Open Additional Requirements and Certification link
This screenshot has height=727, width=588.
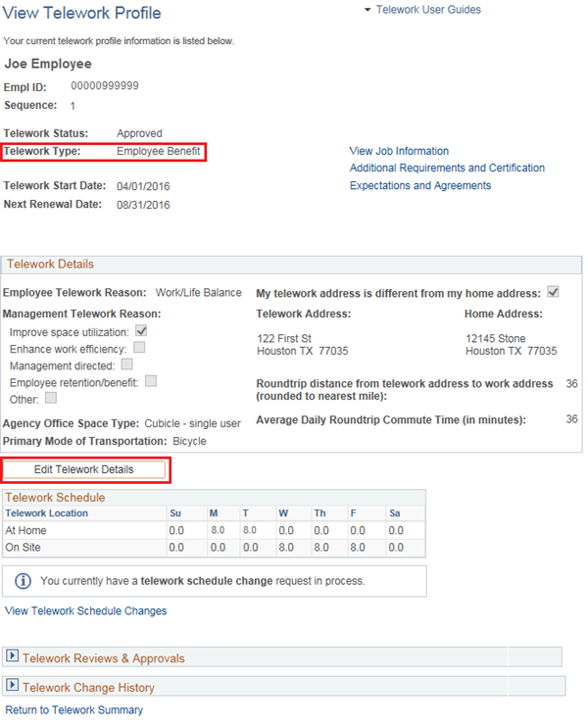[x=447, y=168]
